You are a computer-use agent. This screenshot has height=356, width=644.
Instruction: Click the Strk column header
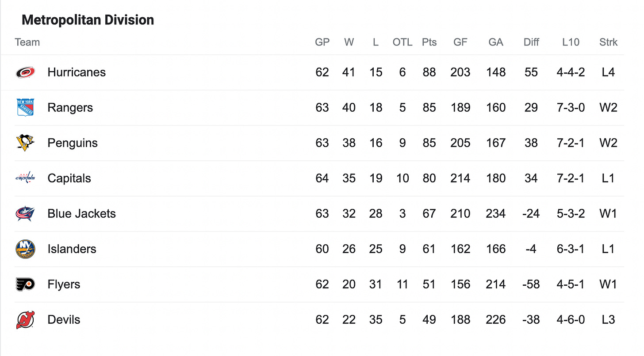coord(608,42)
